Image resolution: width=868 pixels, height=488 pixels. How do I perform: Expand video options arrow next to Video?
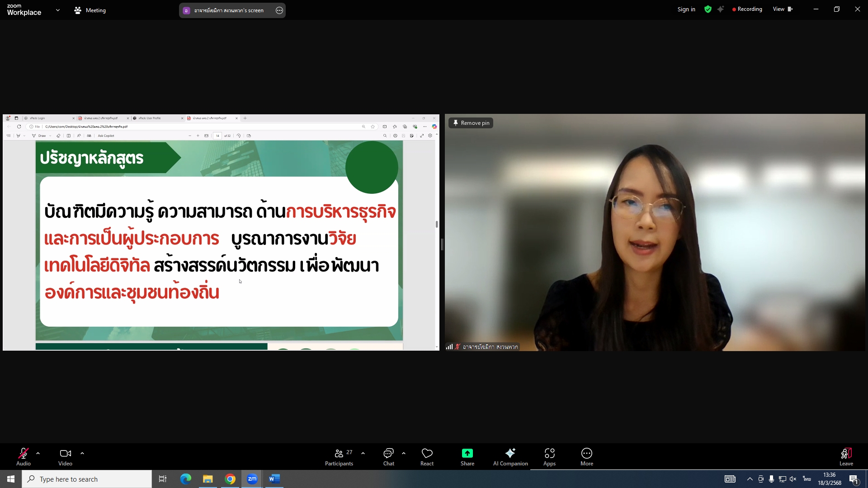pyautogui.click(x=82, y=453)
